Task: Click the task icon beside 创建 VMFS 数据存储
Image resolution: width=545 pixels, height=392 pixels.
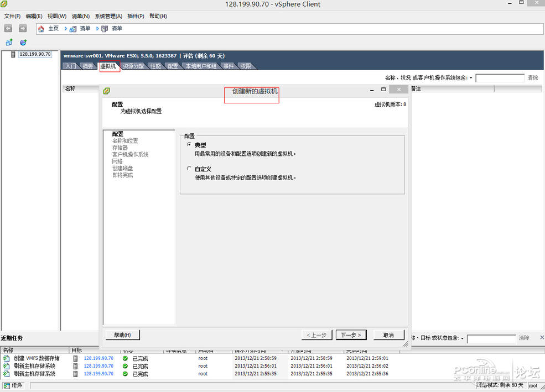Action: click(7, 358)
